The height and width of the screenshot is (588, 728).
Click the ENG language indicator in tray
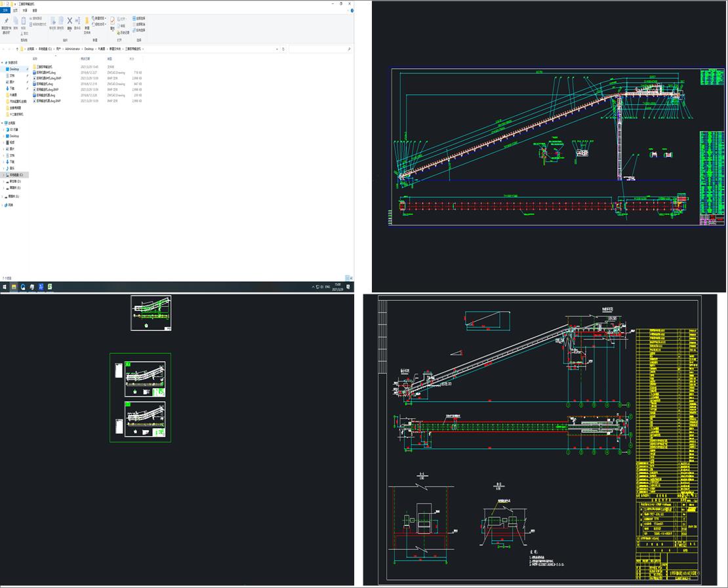click(328, 287)
